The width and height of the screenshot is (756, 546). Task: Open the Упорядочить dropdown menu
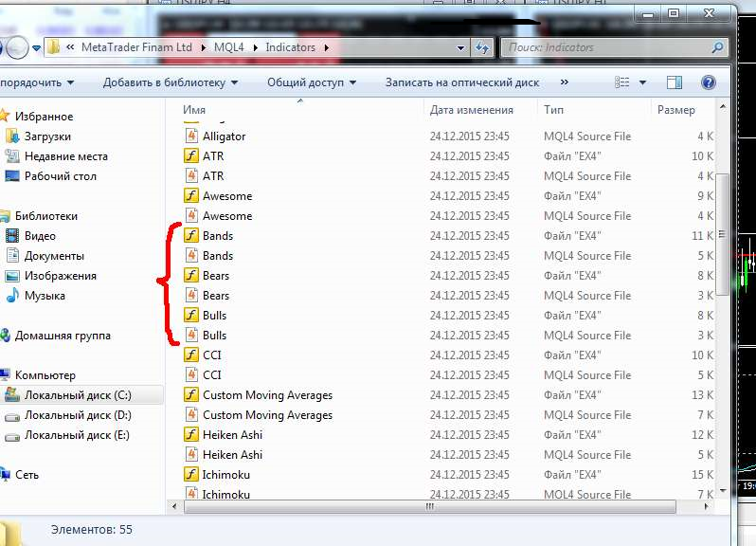point(37,82)
